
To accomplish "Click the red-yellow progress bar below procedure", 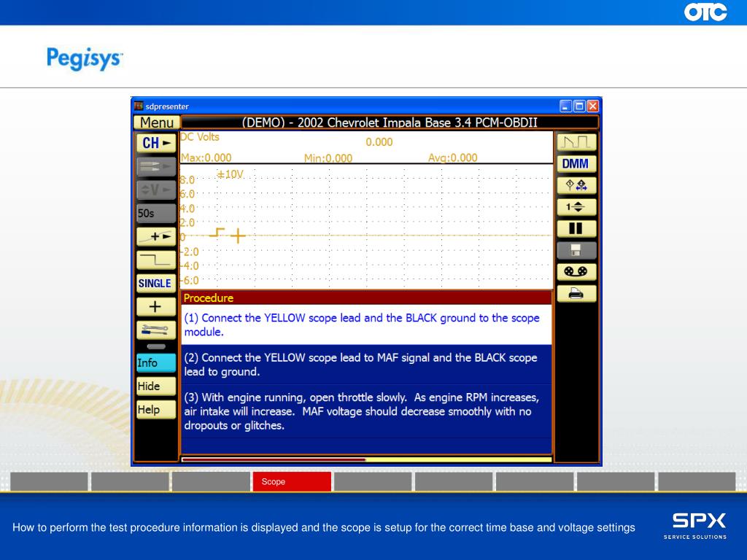I will [x=366, y=459].
